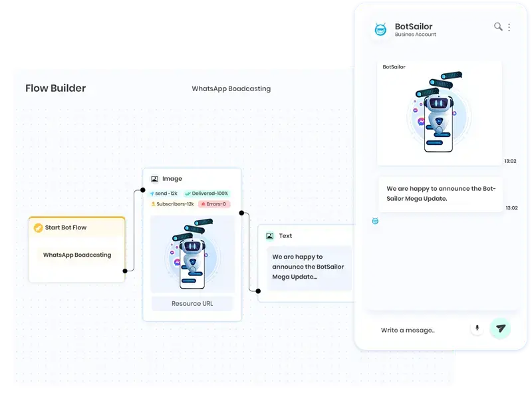Click the image icon on Text node

[270, 236]
